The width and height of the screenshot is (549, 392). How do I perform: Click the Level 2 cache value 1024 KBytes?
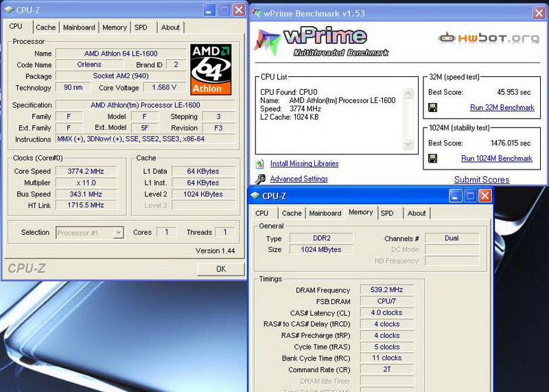[203, 194]
